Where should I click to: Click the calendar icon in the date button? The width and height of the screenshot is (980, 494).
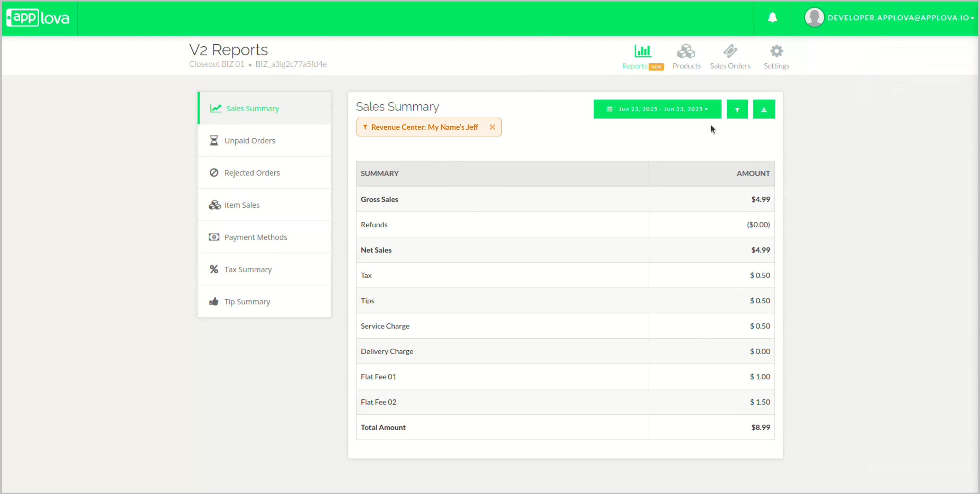(609, 109)
